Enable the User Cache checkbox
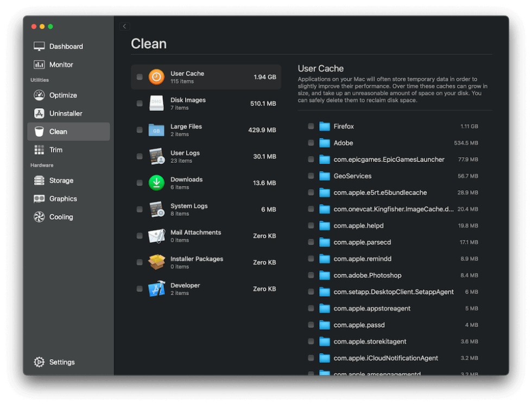 140,77
